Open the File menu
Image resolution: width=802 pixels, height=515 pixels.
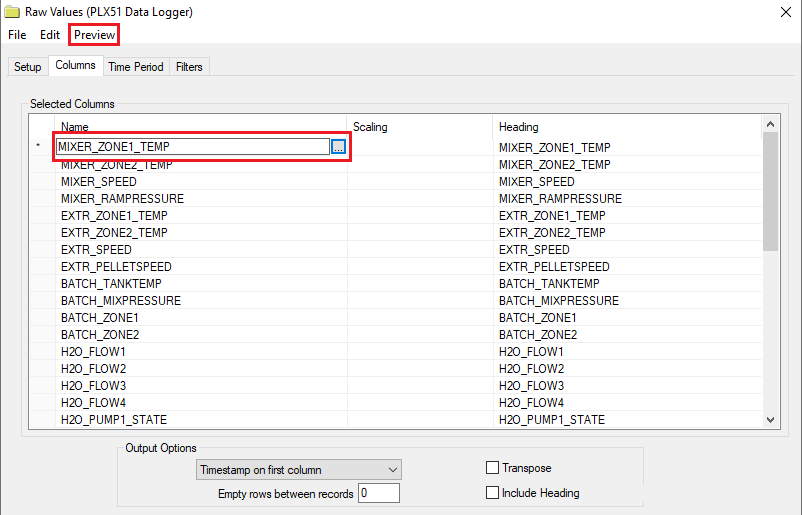tap(17, 35)
